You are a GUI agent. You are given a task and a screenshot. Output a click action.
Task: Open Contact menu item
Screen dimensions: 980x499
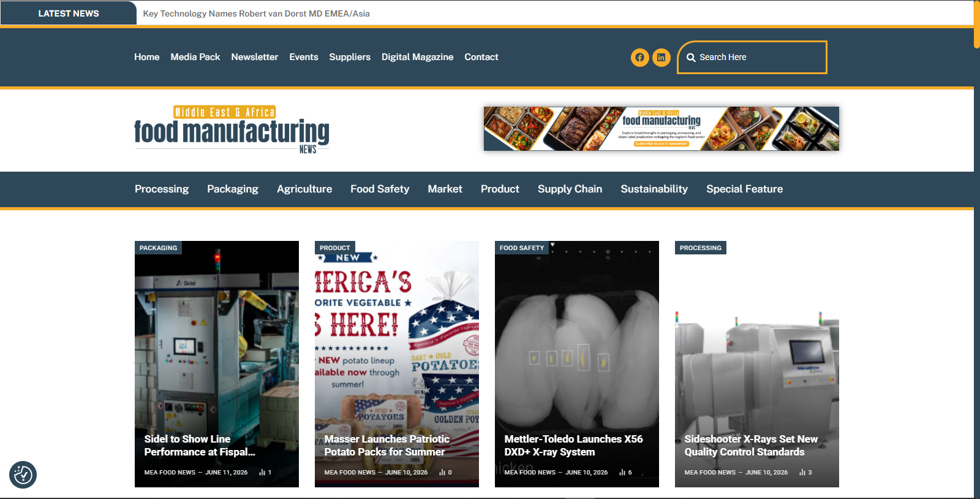481,57
